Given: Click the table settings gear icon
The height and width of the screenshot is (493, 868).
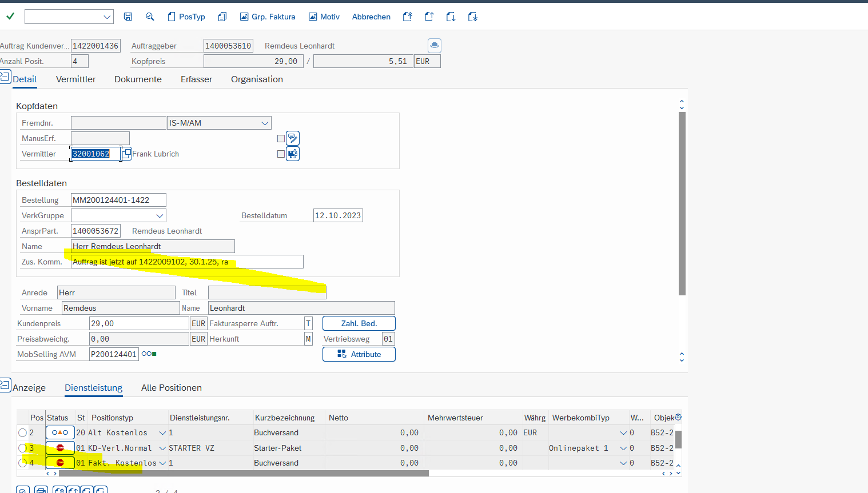Looking at the screenshot, I should pyautogui.click(x=678, y=418).
